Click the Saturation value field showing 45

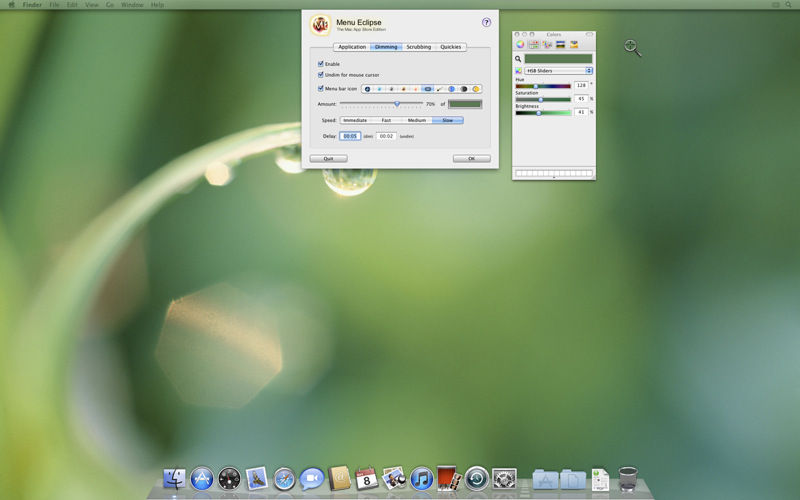point(581,98)
